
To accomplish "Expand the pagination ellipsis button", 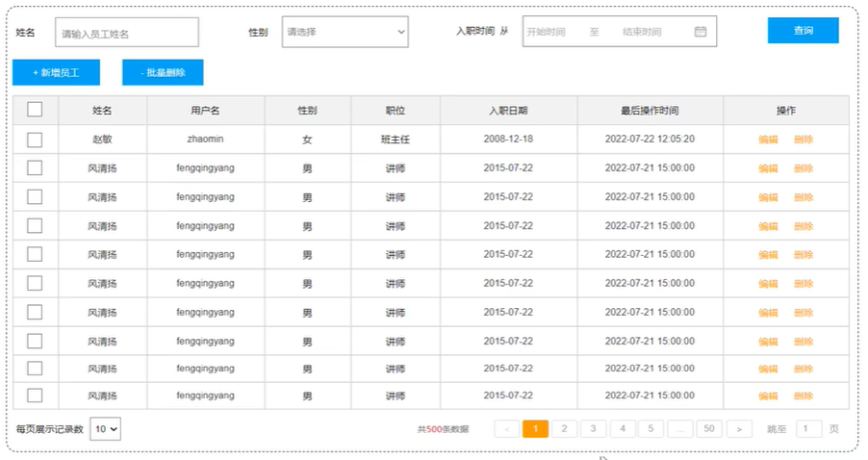I will [x=679, y=428].
